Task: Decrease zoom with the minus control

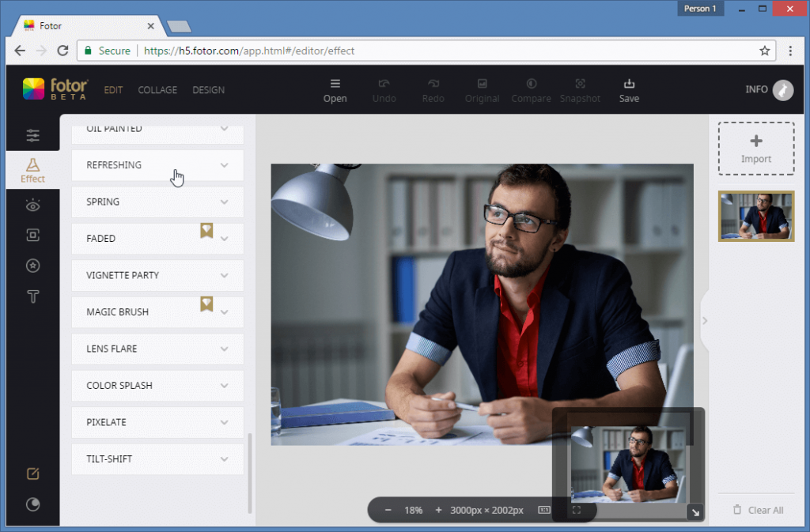Action: (388, 510)
